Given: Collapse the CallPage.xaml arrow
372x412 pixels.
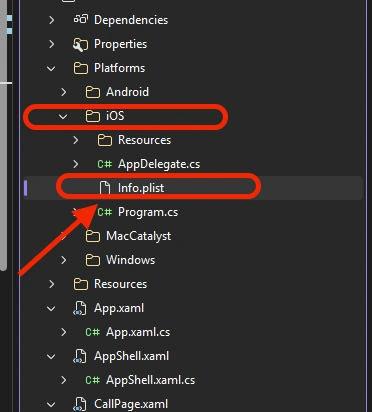Looking at the screenshot, I should (51, 405).
